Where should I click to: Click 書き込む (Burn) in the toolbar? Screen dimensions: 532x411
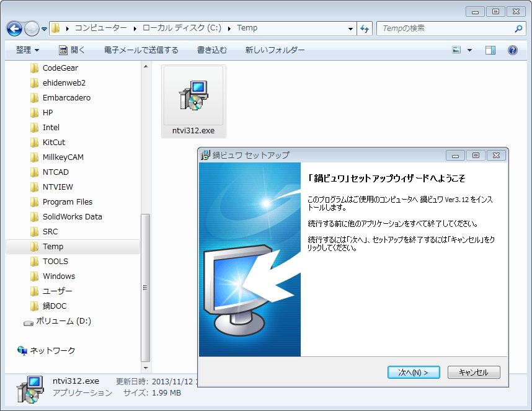click(212, 50)
